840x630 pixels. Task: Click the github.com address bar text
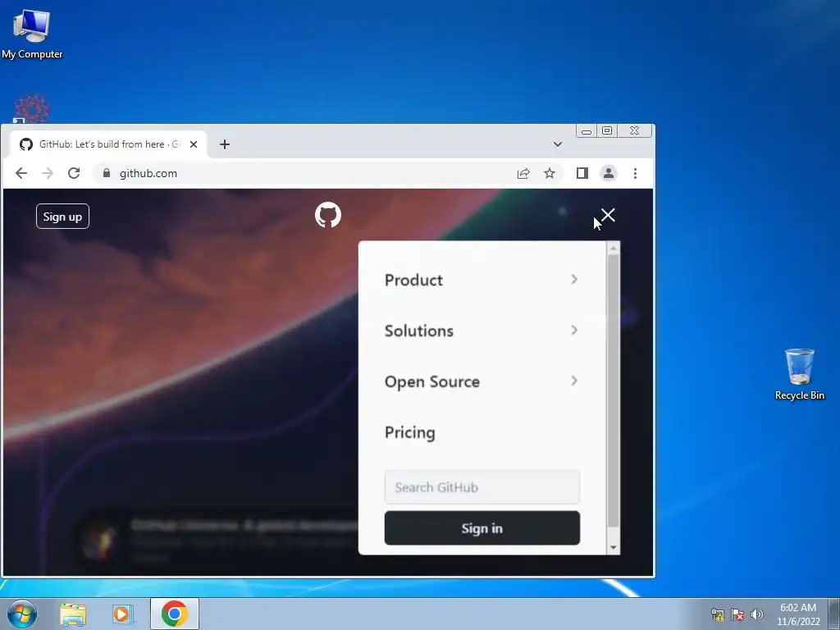pyautogui.click(x=148, y=174)
